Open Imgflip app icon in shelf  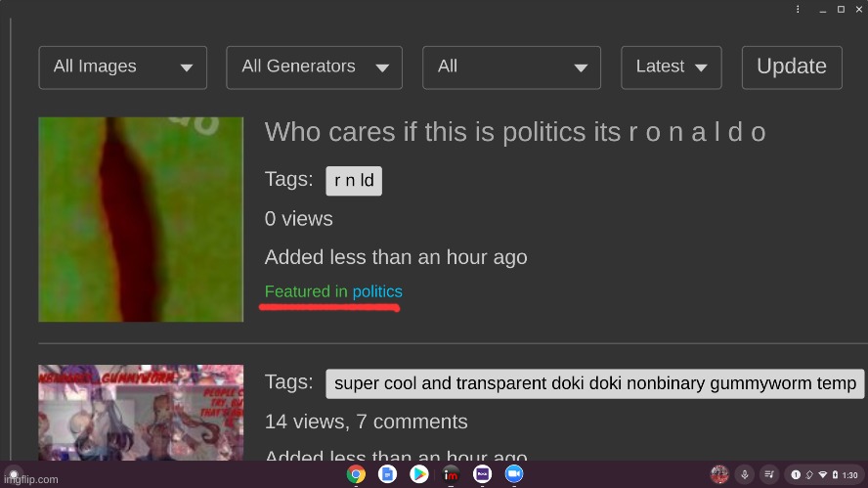point(451,474)
